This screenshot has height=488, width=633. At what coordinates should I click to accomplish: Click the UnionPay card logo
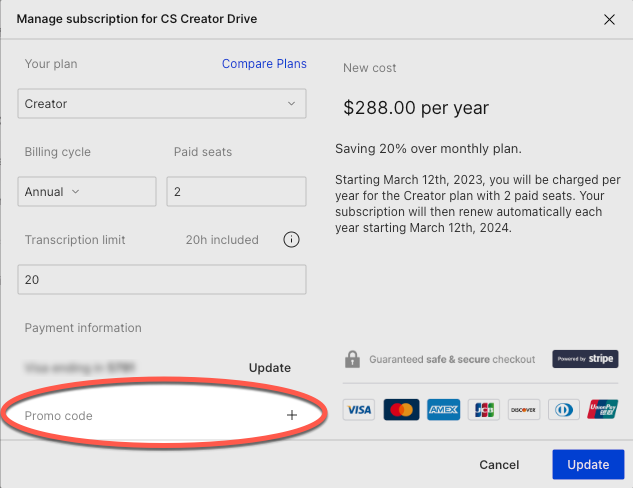tap(603, 409)
